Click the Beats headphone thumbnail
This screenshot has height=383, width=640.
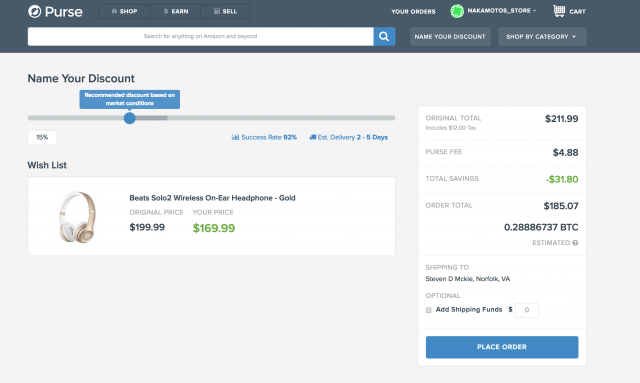pyautogui.click(x=78, y=216)
